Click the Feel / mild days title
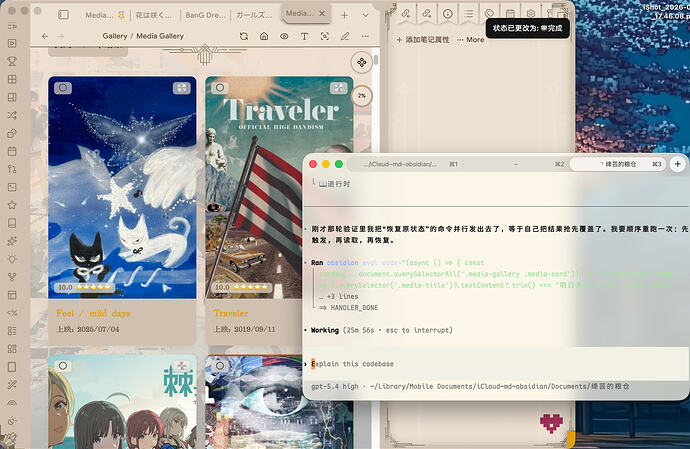 click(93, 313)
